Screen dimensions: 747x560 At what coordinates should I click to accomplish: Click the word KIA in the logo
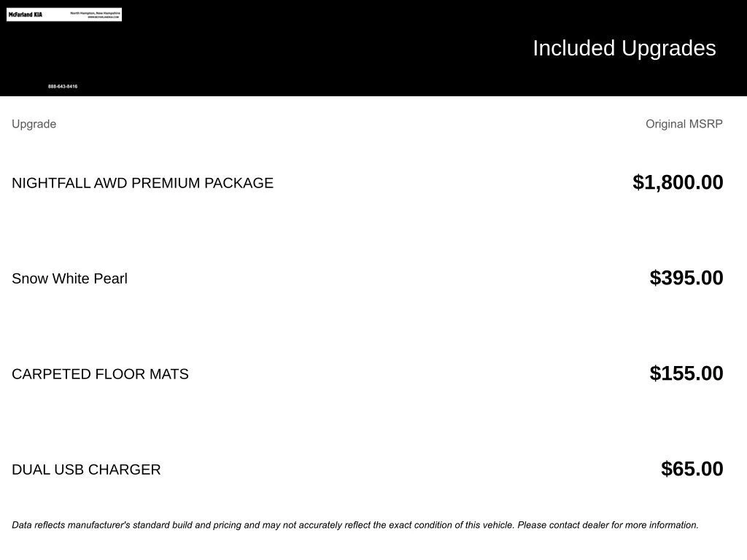pyautogui.click(x=36, y=15)
